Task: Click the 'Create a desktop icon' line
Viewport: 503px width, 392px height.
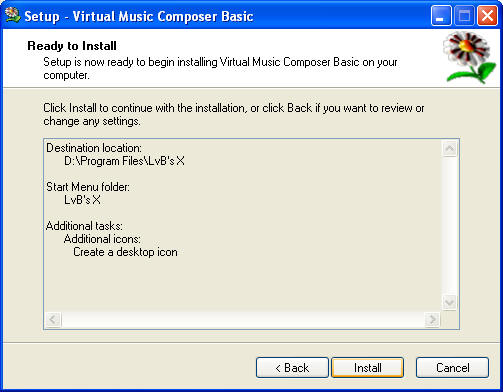Action: (x=125, y=252)
